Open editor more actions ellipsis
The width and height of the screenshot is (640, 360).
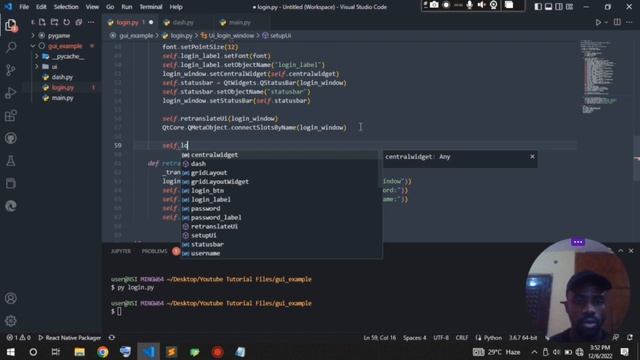629,22
